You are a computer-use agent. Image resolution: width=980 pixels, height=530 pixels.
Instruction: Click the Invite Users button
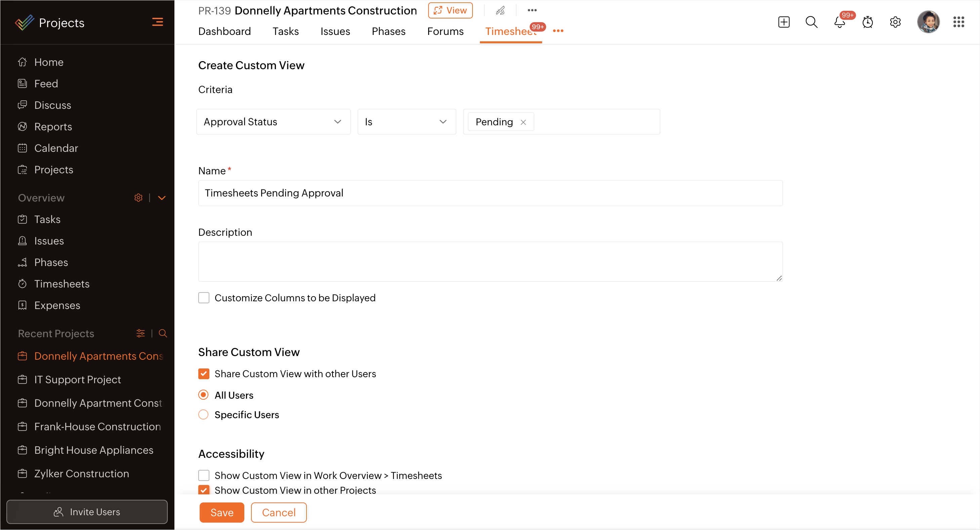coord(87,512)
